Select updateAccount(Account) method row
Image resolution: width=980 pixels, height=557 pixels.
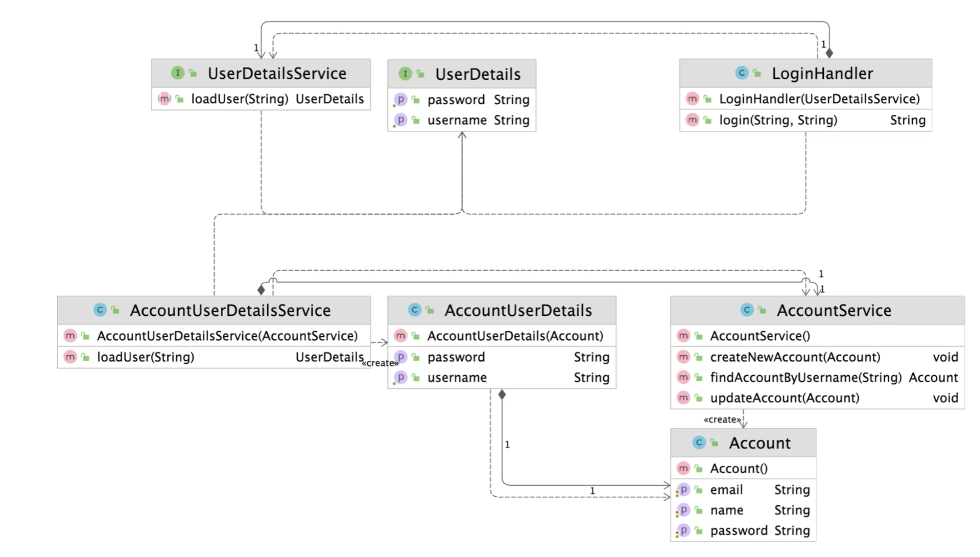tap(784, 398)
